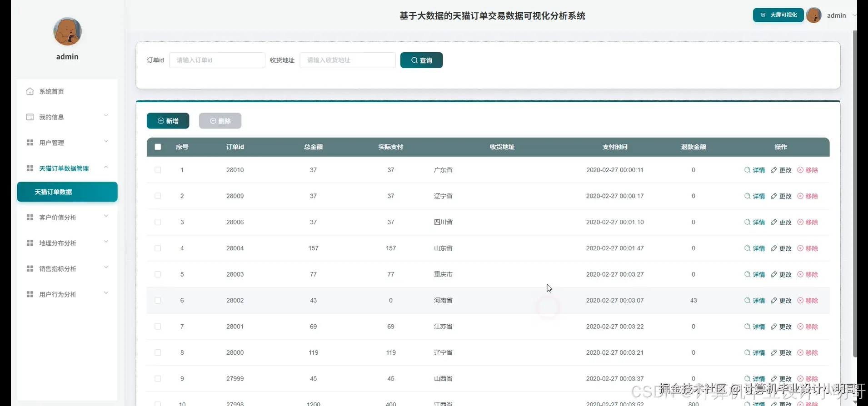Select the 天猫订单数据 submenu item

[x=67, y=192]
